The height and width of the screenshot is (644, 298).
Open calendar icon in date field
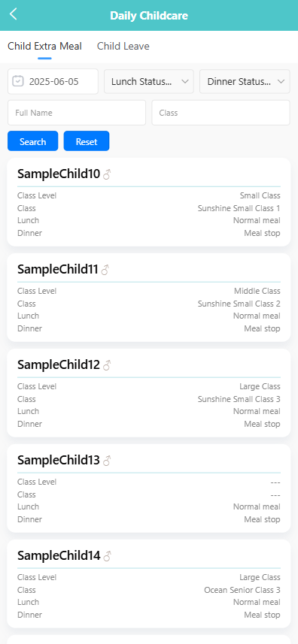[x=17, y=81]
